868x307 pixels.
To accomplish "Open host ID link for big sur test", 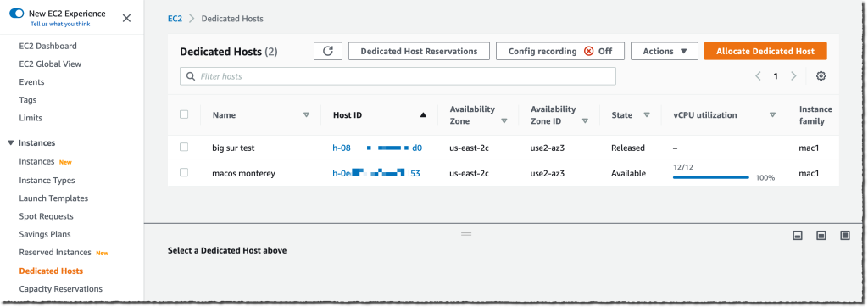I will pos(377,148).
